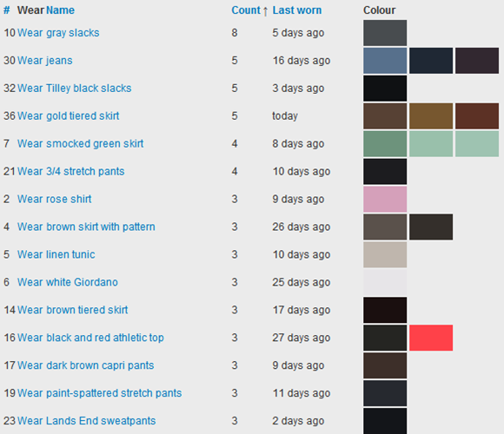The width and height of the screenshot is (504, 434).
Task: Sort by the # column header
Action: point(6,10)
